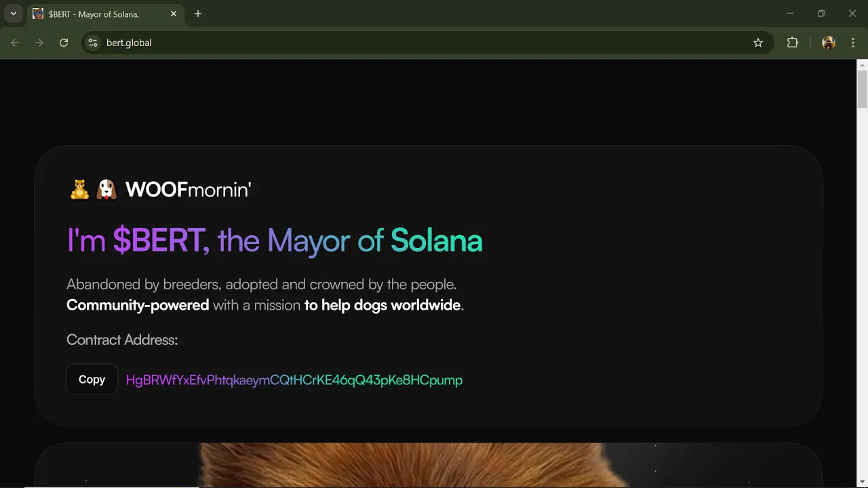
Task: Bookmark this page with the star icon
Action: pos(758,43)
